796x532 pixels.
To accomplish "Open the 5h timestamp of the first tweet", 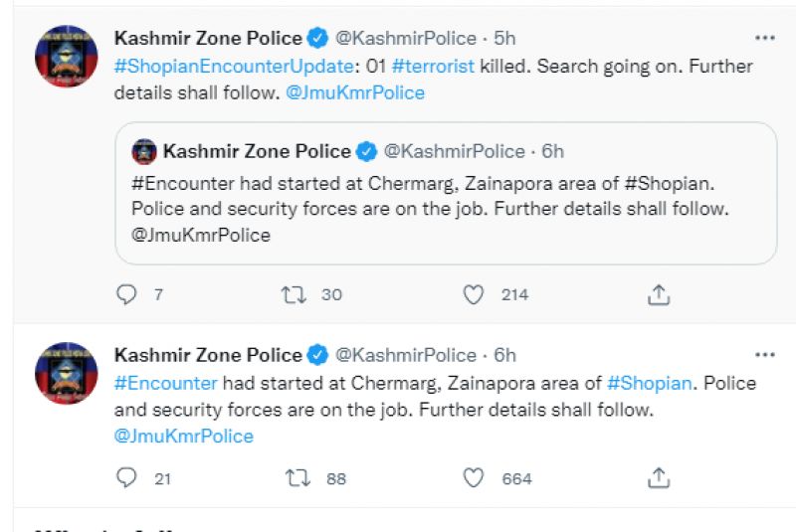I will coord(505,39).
